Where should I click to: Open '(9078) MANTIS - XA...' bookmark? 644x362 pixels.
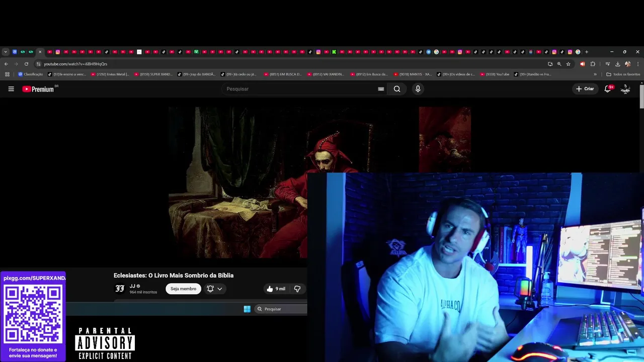click(x=413, y=74)
